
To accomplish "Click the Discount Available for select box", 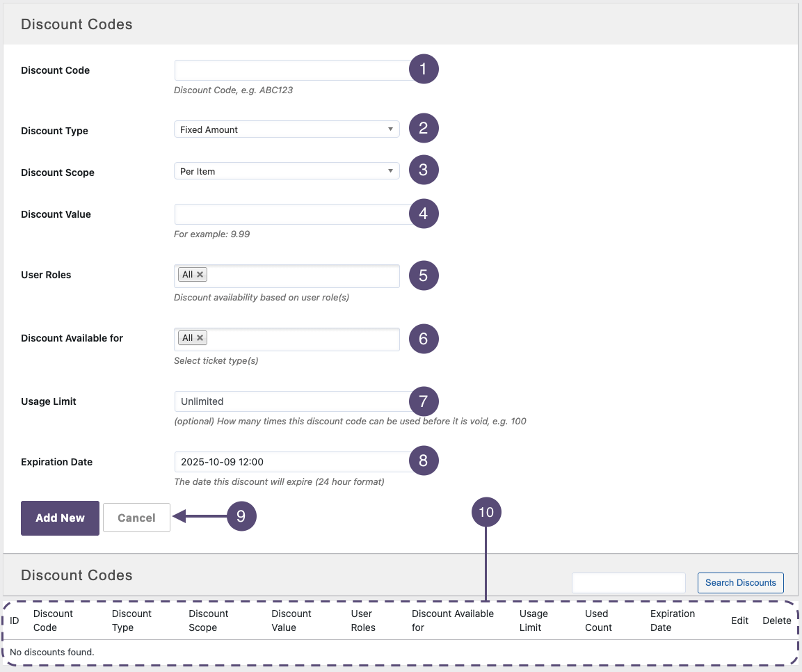I will [x=303, y=339].
